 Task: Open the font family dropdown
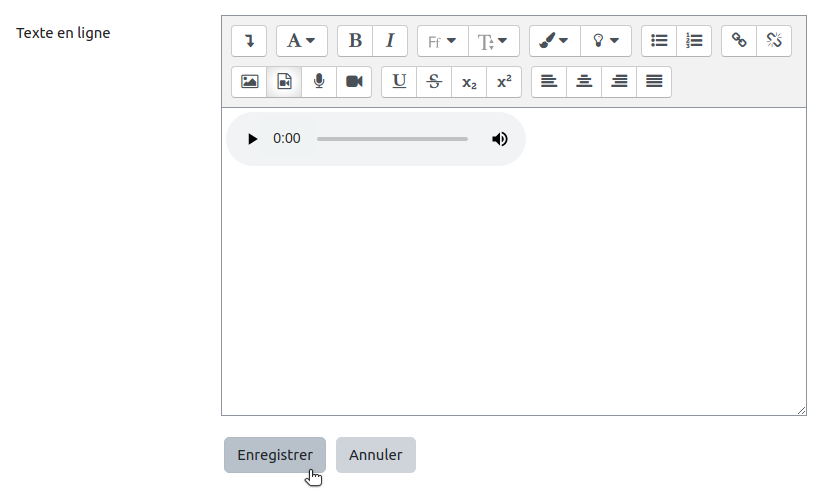pos(442,41)
